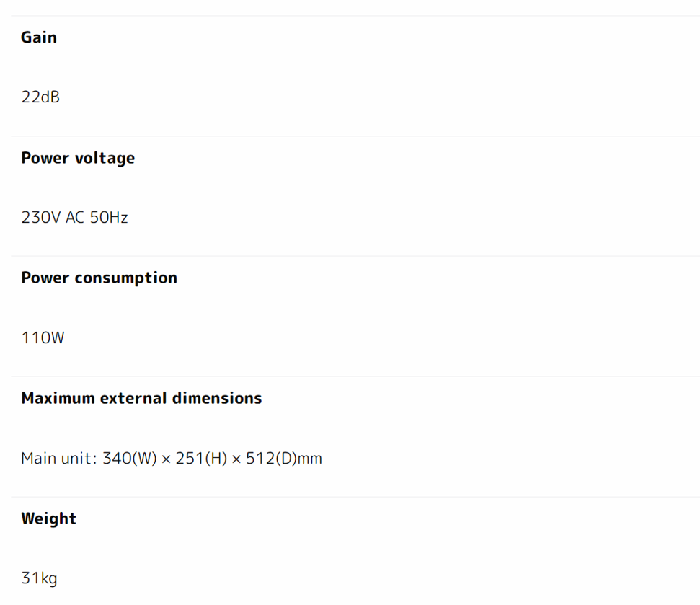This screenshot has width=700, height=605.
Task: Click the word dimensions in the heading
Action: pyautogui.click(x=217, y=398)
